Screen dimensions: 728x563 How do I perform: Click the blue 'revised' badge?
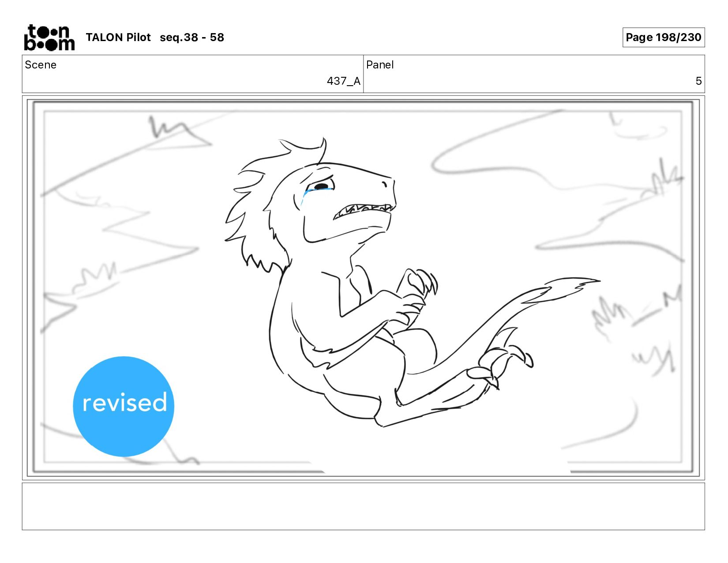[x=124, y=406]
